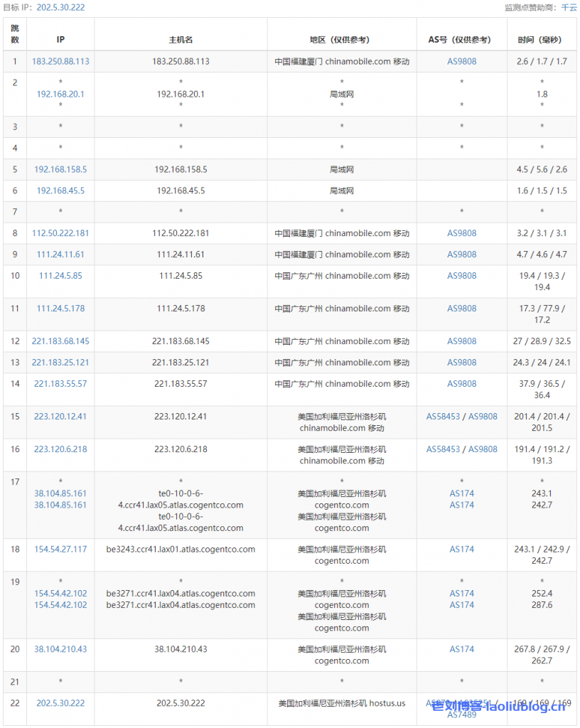Select IP 192.168.158.5 in hop 5

(x=60, y=169)
